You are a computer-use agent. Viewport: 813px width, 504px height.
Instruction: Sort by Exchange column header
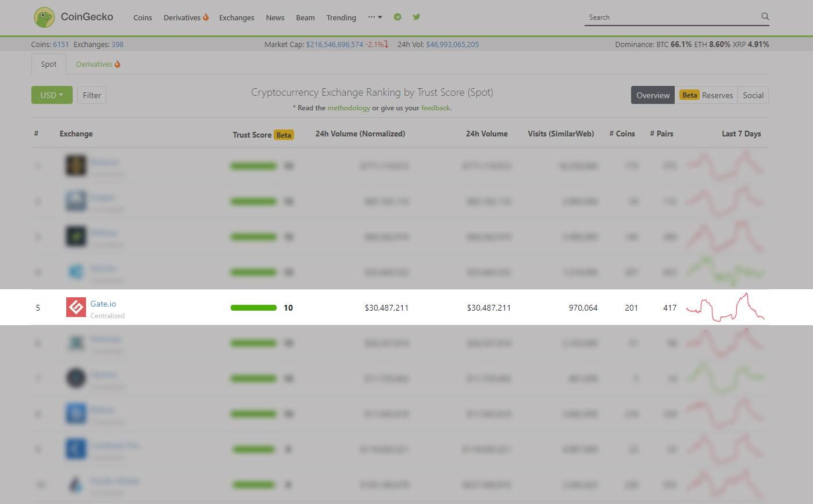(x=76, y=134)
